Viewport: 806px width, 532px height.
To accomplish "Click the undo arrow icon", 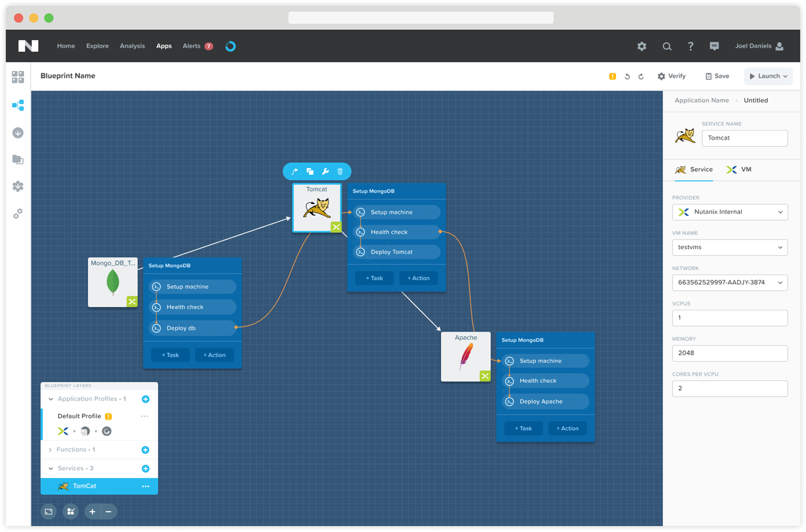I will (627, 76).
